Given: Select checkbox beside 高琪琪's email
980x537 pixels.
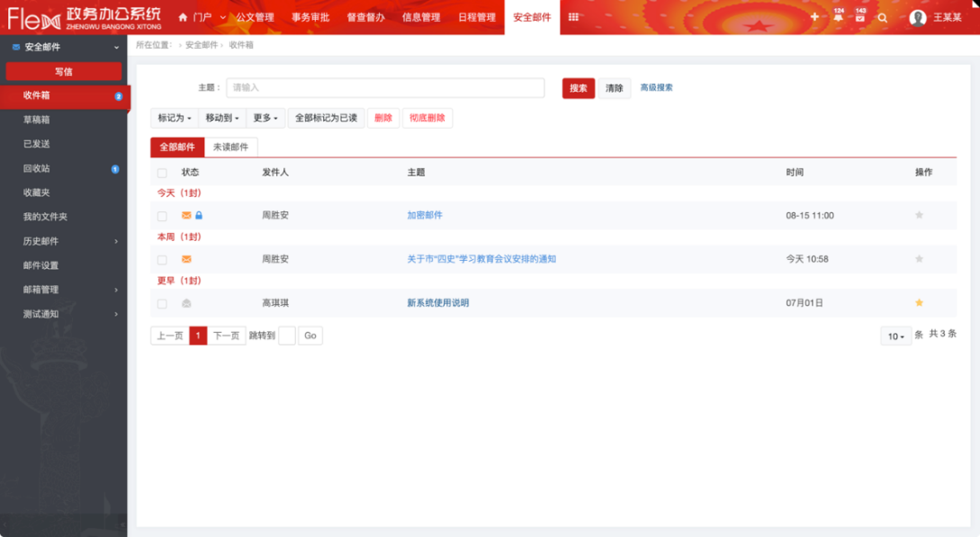Looking at the screenshot, I should pyautogui.click(x=162, y=304).
